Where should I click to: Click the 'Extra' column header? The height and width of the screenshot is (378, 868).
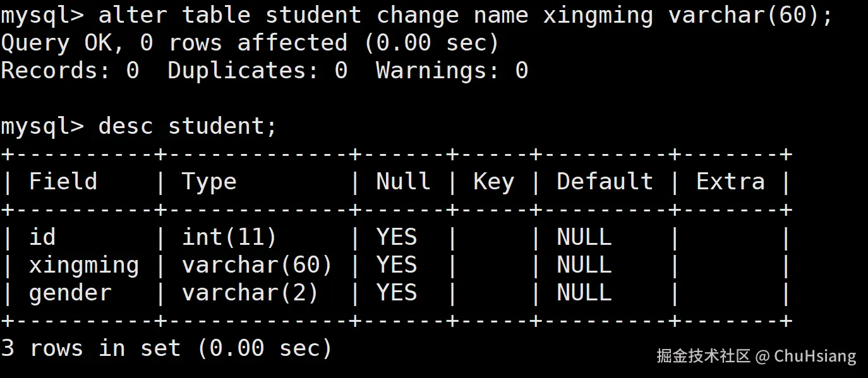[x=730, y=182]
